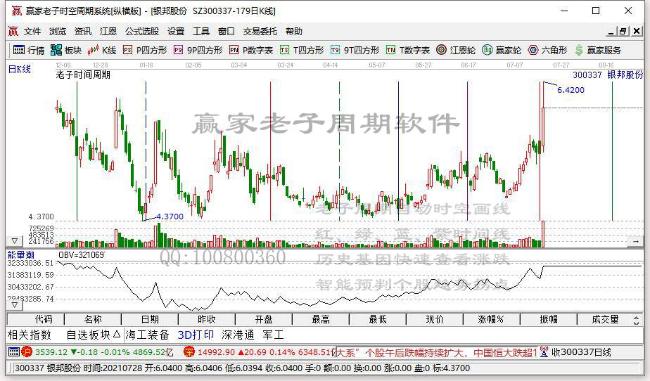Open the T数字表 tool
This screenshot has width=650, height=381.
407,50
